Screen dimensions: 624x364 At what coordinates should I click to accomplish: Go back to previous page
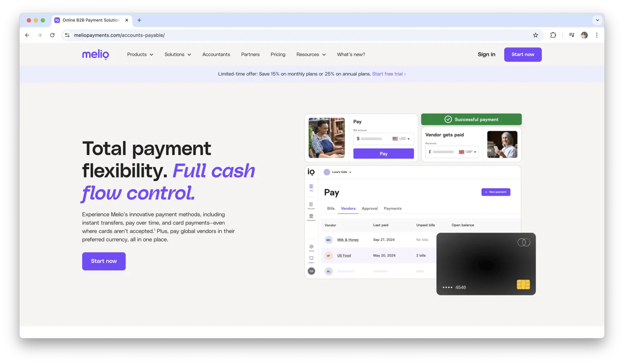click(x=27, y=35)
